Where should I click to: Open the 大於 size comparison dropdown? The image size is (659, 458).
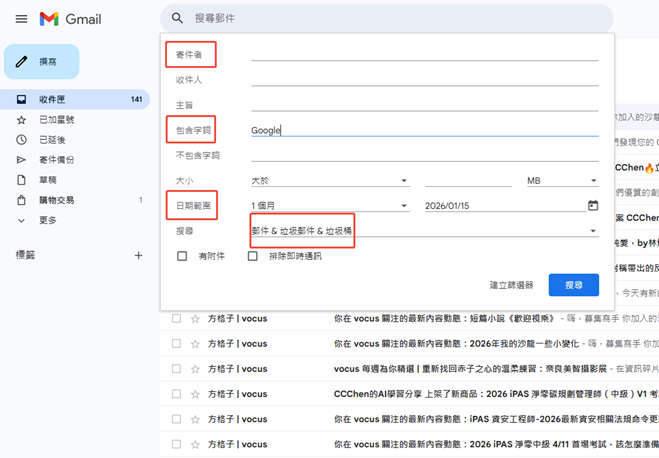(x=330, y=181)
